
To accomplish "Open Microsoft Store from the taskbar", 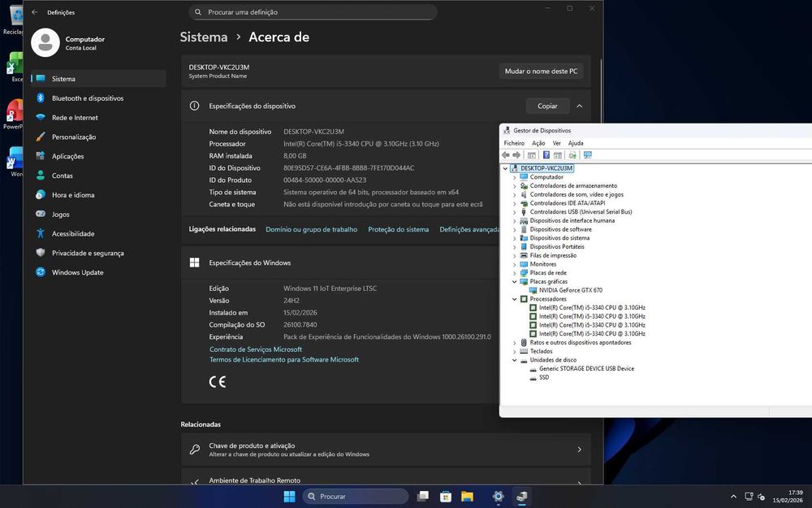I will tap(445, 496).
